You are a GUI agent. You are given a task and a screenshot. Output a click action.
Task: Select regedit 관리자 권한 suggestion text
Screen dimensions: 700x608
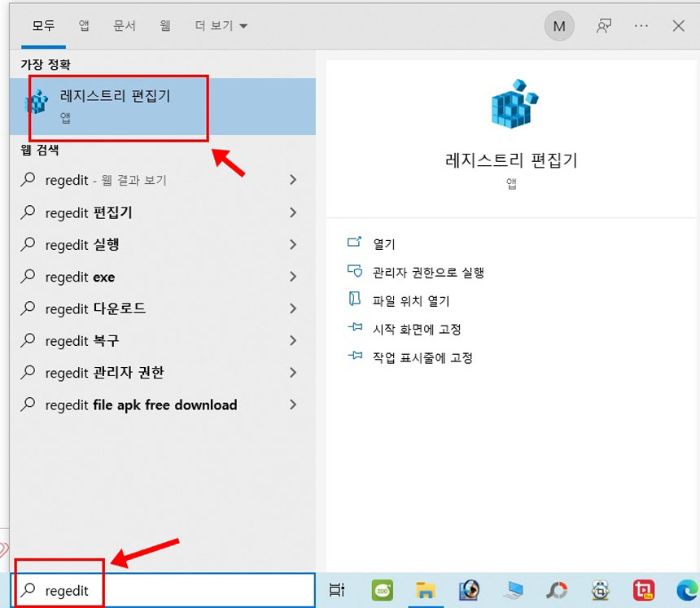tap(105, 373)
